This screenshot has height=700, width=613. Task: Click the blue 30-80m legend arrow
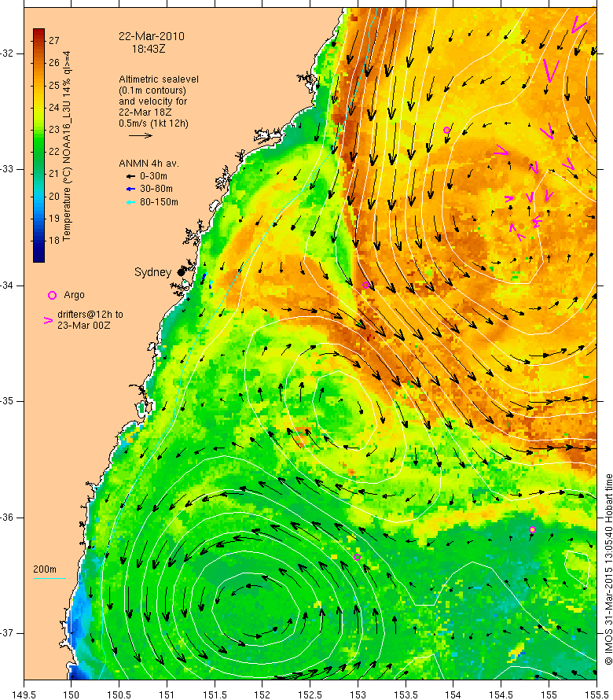[130, 190]
